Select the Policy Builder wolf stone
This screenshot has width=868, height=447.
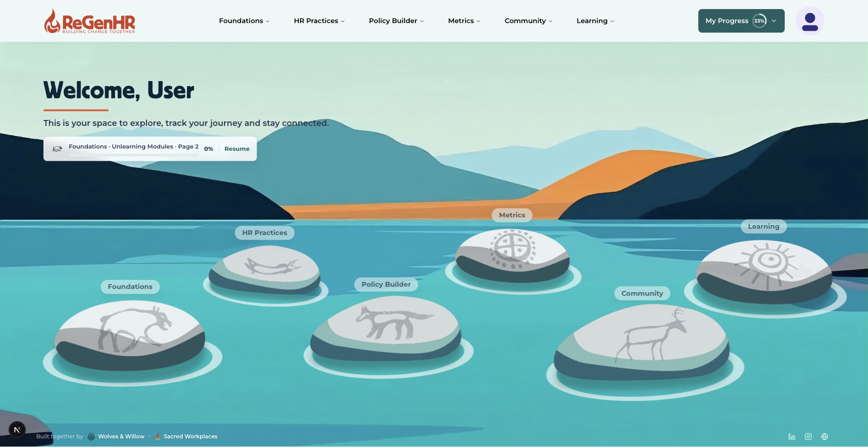tap(386, 328)
